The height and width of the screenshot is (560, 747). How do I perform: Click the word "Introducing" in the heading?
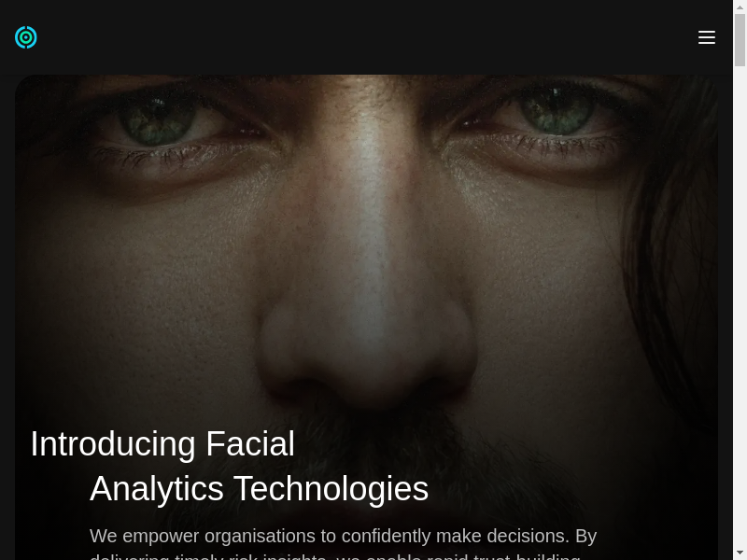point(113,444)
